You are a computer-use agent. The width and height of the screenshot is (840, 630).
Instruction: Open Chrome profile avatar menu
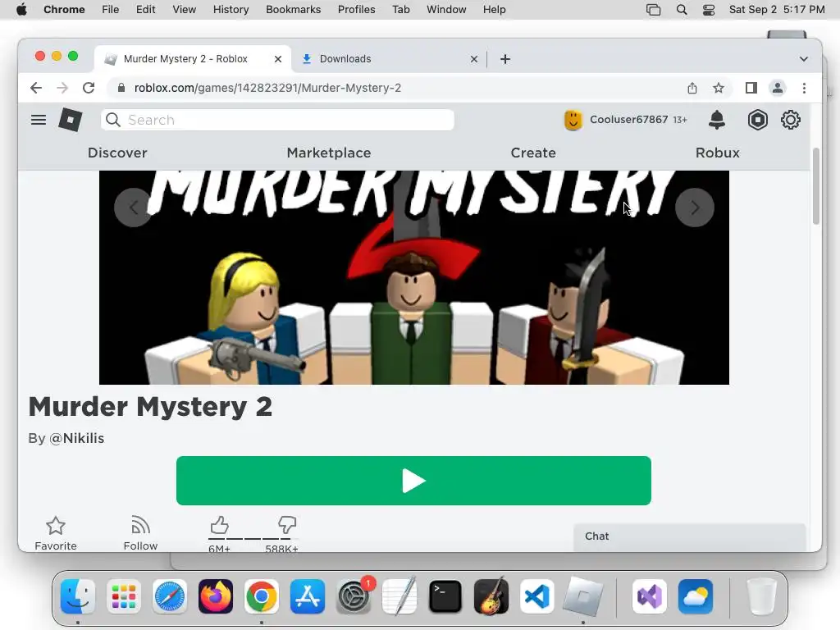click(x=778, y=88)
